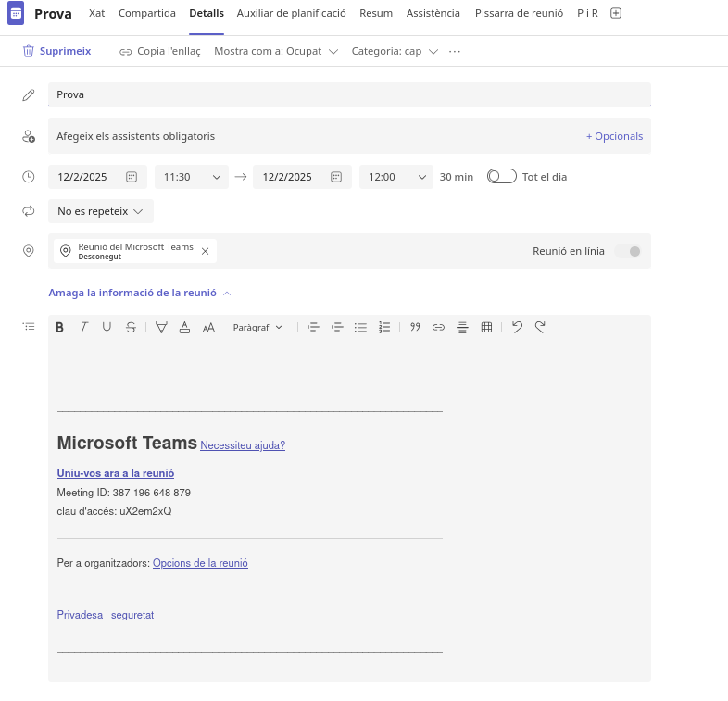This screenshot has height=701, width=728.
Task: Click Uniu-vos ara a la reunió link
Action: pos(116,473)
